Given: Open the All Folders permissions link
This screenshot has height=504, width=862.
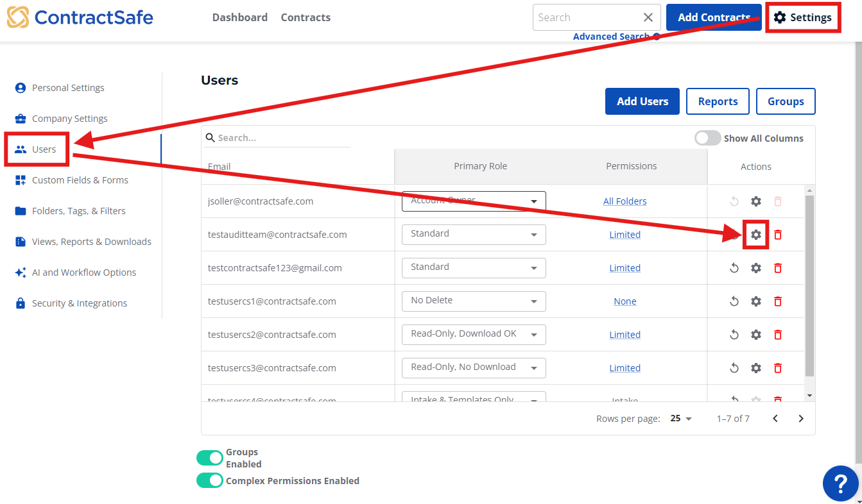Looking at the screenshot, I should [625, 201].
